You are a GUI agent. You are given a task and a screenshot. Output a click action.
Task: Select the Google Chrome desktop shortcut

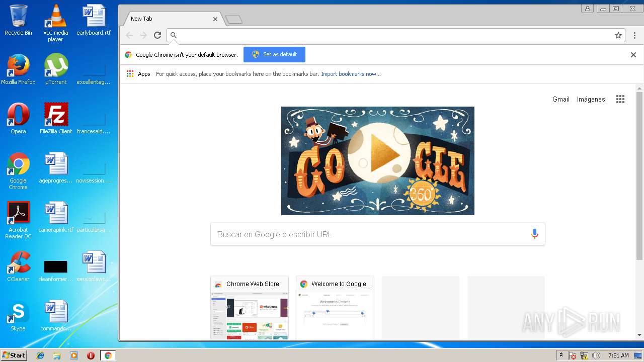pos(18,171)
